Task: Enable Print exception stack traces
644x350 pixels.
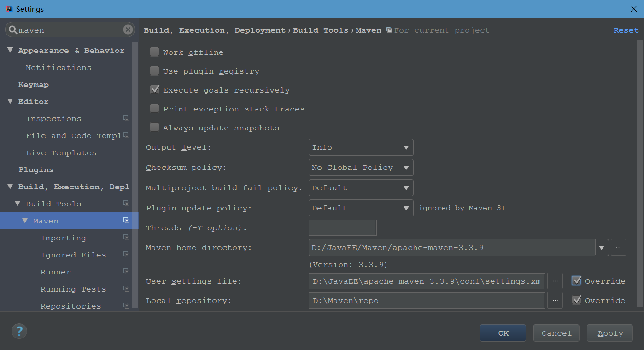Action: click(x=154, y=109)
